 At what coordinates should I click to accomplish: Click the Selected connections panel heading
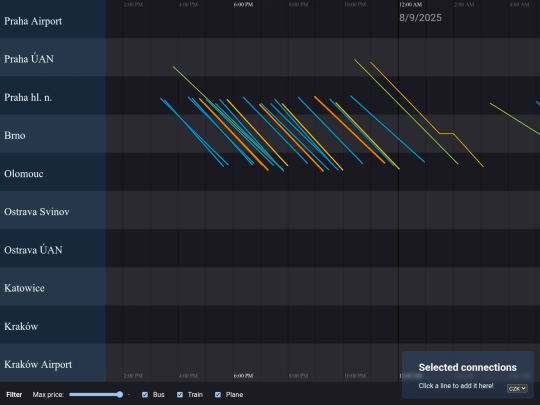468,367
